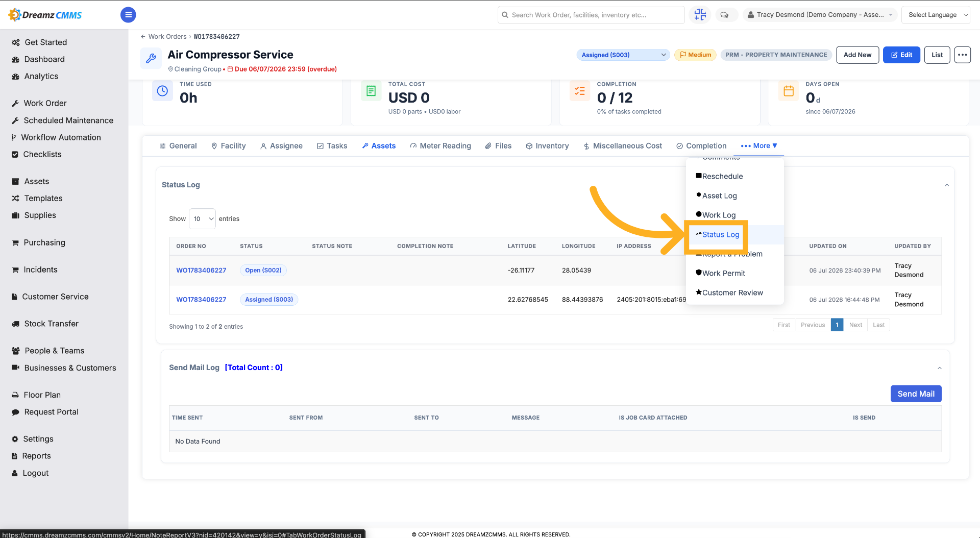This screenshot has width=980, height=538.
Task: Open the chat messages icon
Action: [724, 15]
